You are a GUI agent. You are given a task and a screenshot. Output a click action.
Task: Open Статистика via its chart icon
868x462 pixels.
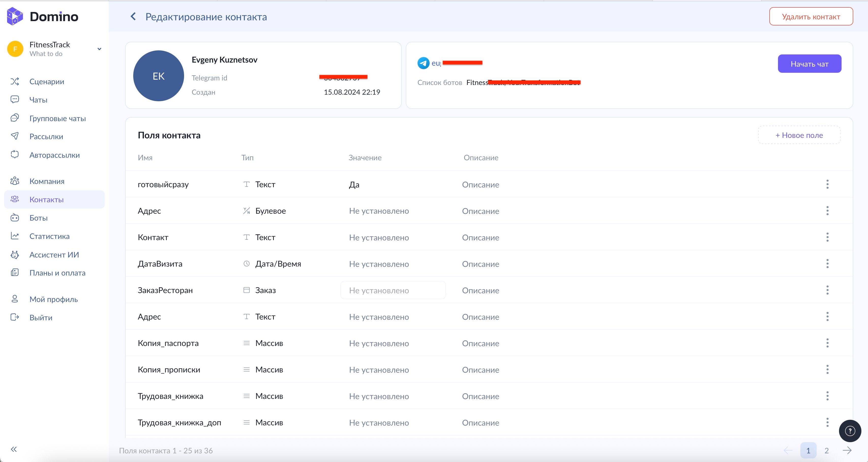[x=14, y=236]
